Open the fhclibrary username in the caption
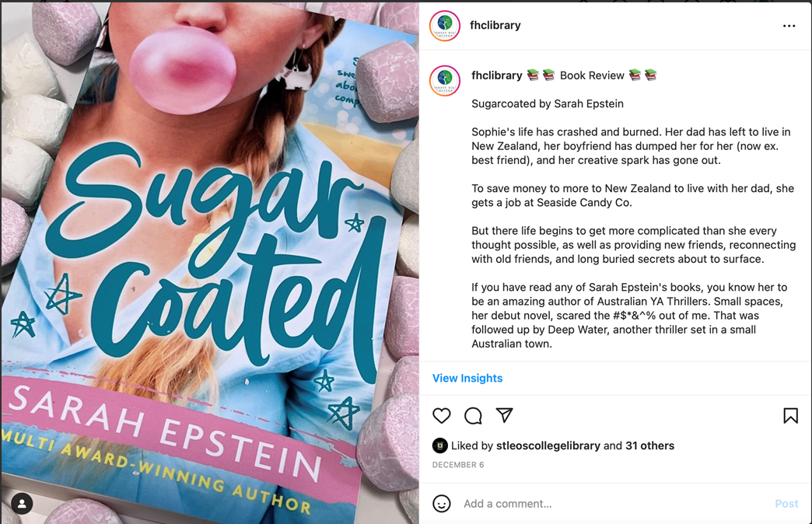 pyautogui.click(x=497, y=75)
